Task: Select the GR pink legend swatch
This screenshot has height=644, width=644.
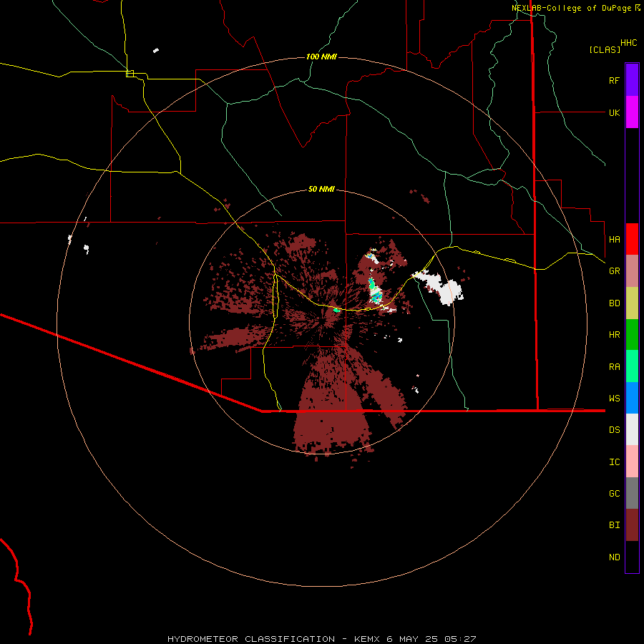Action: click(632, 271)
